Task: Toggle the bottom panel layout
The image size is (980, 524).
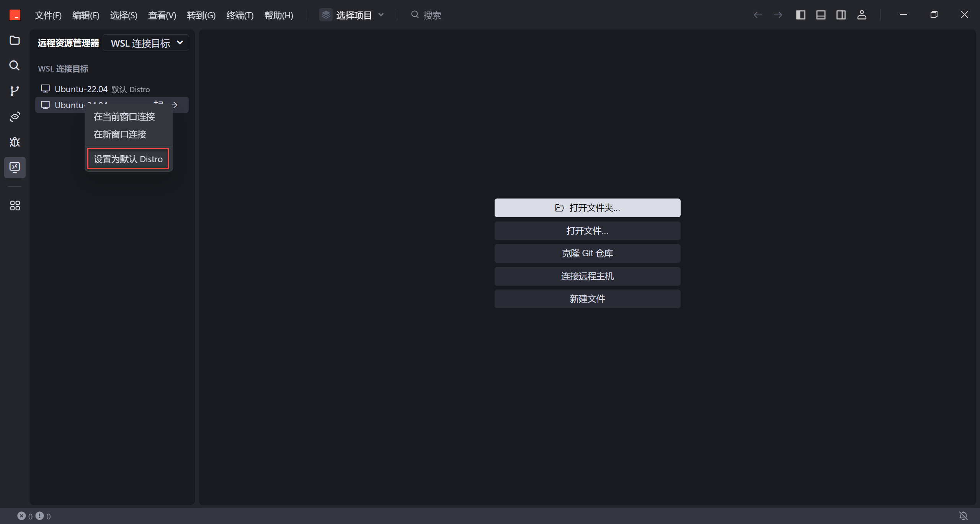Action: [x=821, y=15]
